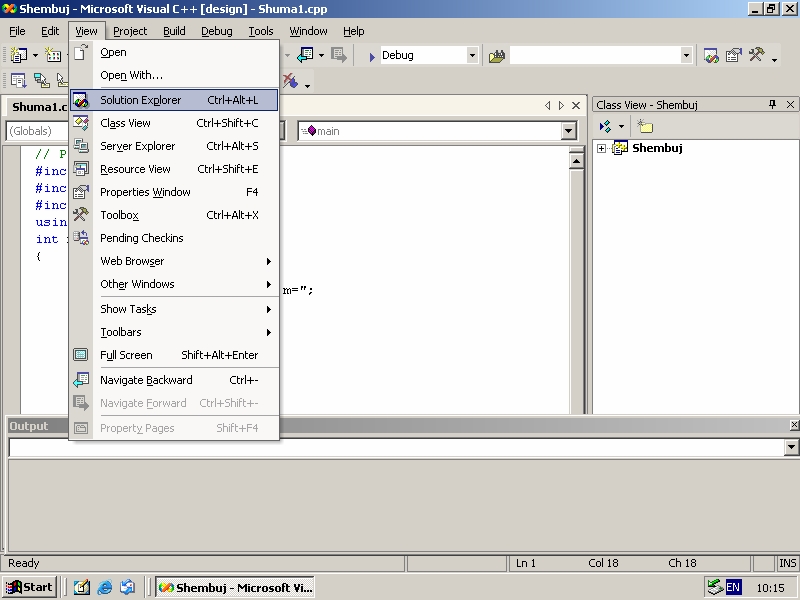Click the Find in Files folder icon

(497, 56)
